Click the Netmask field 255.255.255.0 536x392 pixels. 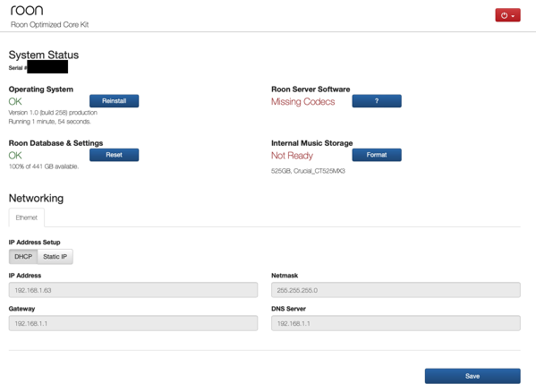point(396,290)
